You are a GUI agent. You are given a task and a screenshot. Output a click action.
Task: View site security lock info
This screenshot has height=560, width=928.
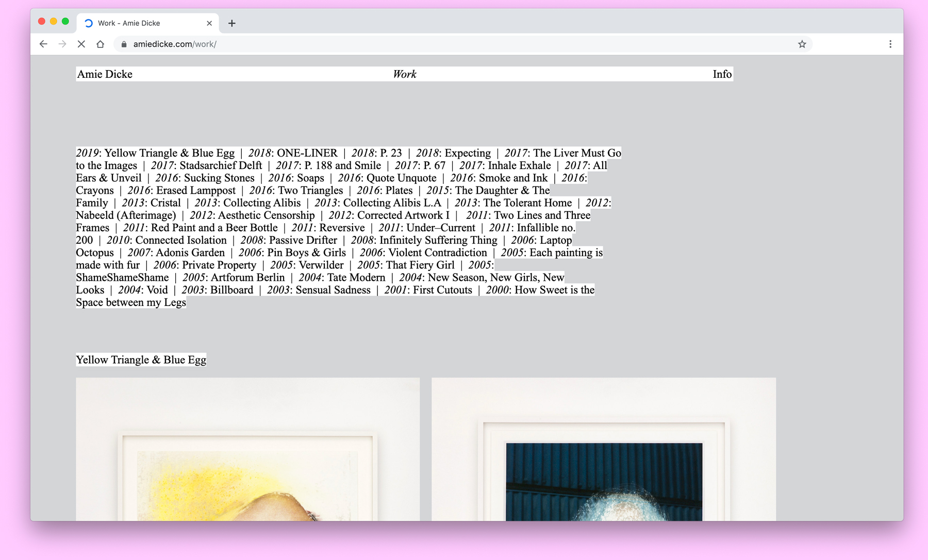click(x=124, y=44)
